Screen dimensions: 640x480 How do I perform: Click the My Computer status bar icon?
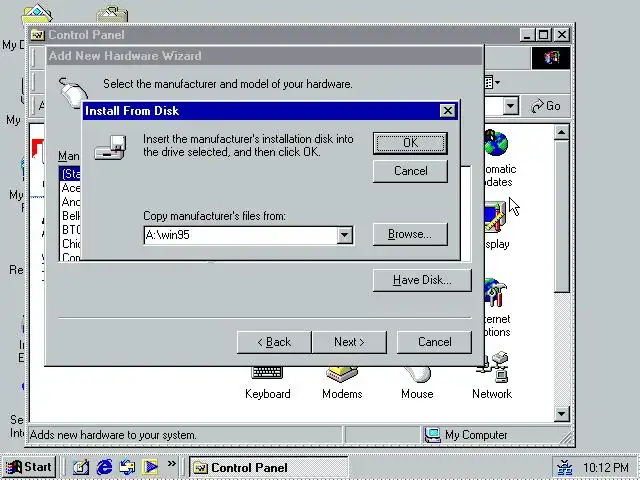tap(433, 435)
